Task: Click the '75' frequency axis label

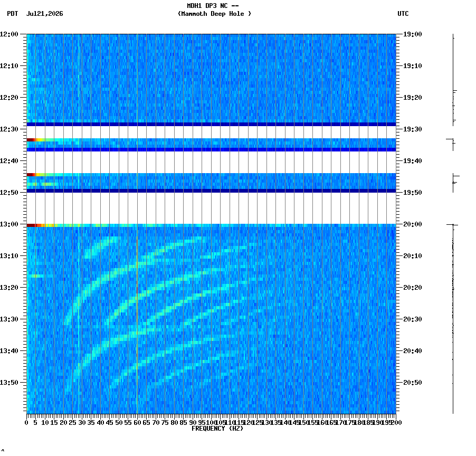Action: (165, 423)
